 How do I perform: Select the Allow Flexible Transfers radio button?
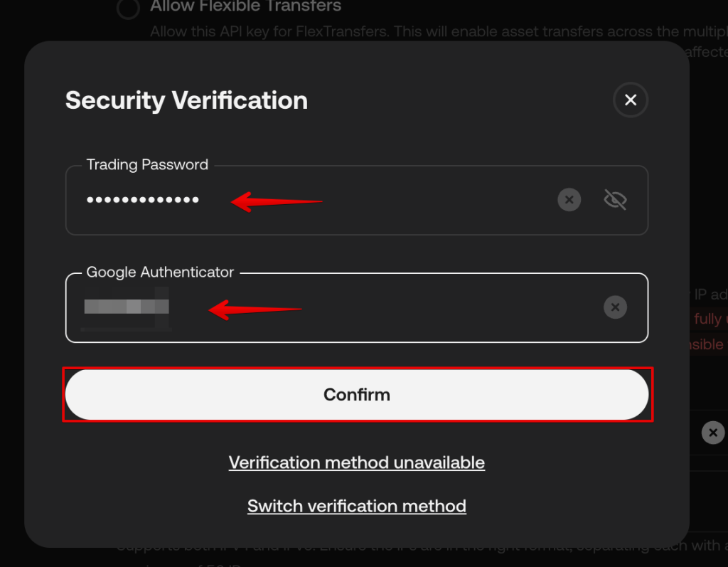(x=128, y=9)
